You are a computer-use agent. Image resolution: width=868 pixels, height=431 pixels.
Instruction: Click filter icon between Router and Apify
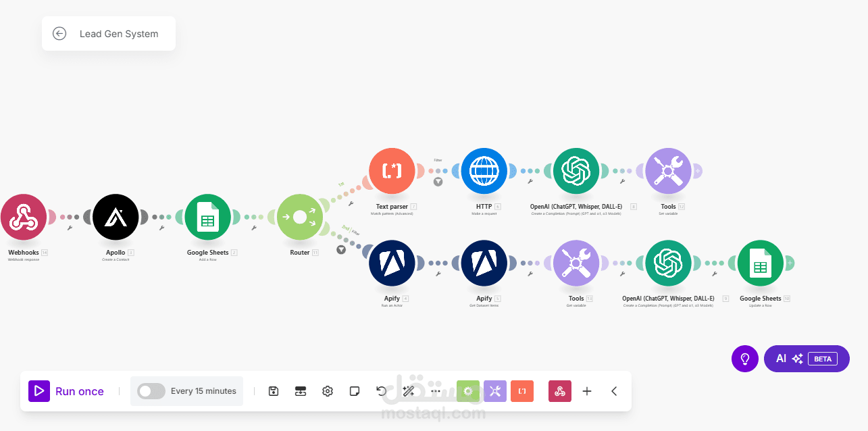[341, 249]
